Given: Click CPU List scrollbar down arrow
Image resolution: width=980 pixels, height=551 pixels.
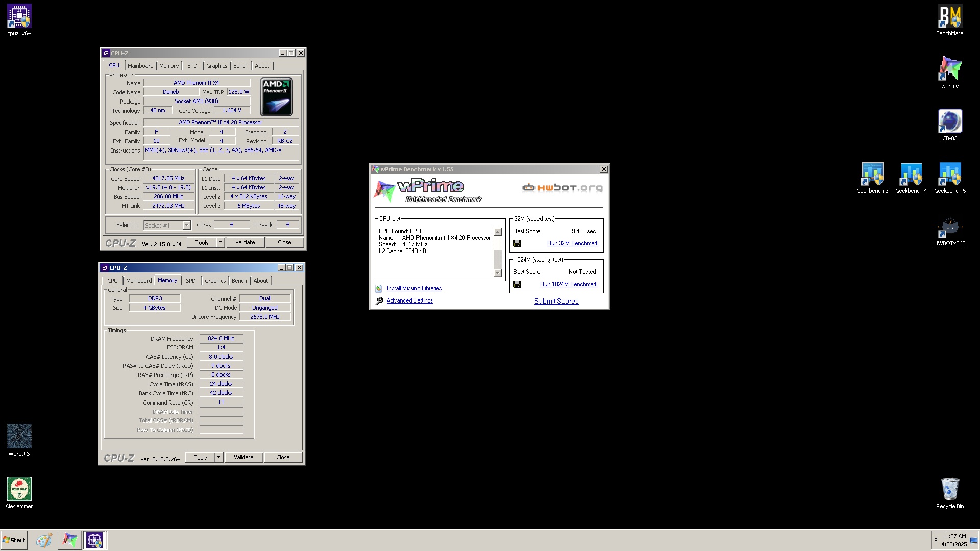Looking at the screenshot, I should click(x=498, y=273).
